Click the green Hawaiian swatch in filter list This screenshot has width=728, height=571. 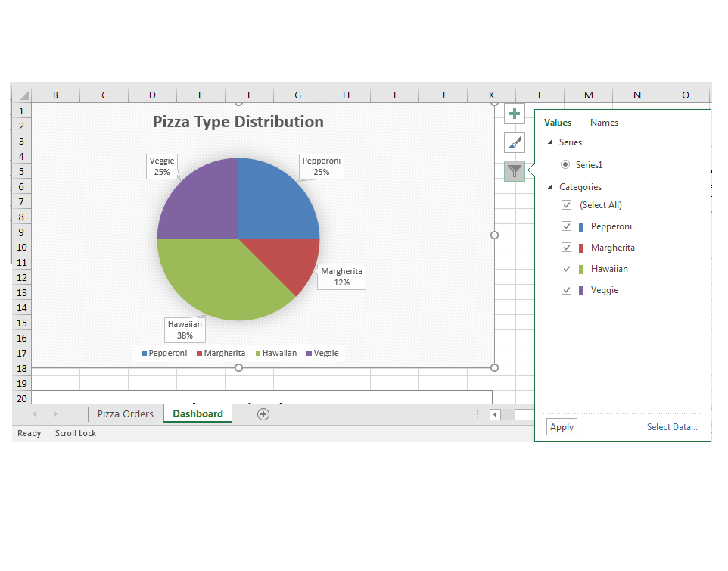(x=581, y=270)
